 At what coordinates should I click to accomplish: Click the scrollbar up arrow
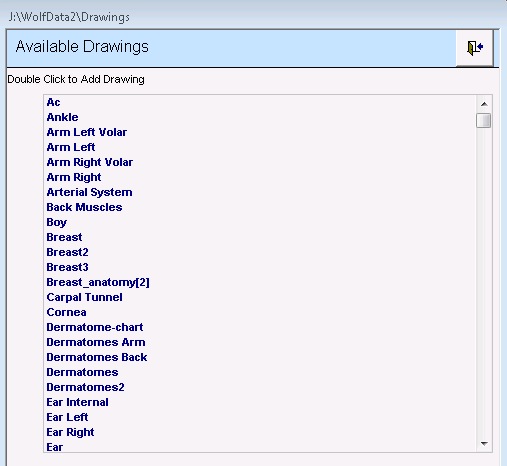[x=484, y=104]
